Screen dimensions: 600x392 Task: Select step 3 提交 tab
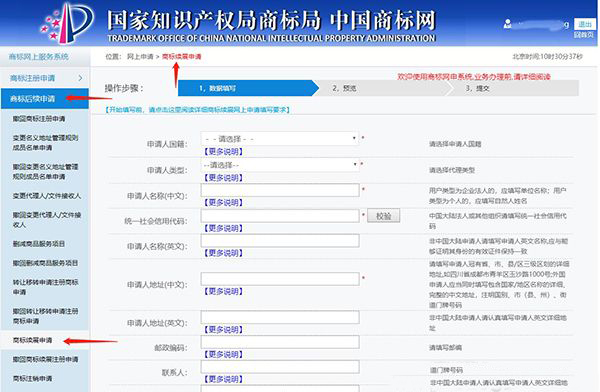pyautogui.click(x=513, y=88)
